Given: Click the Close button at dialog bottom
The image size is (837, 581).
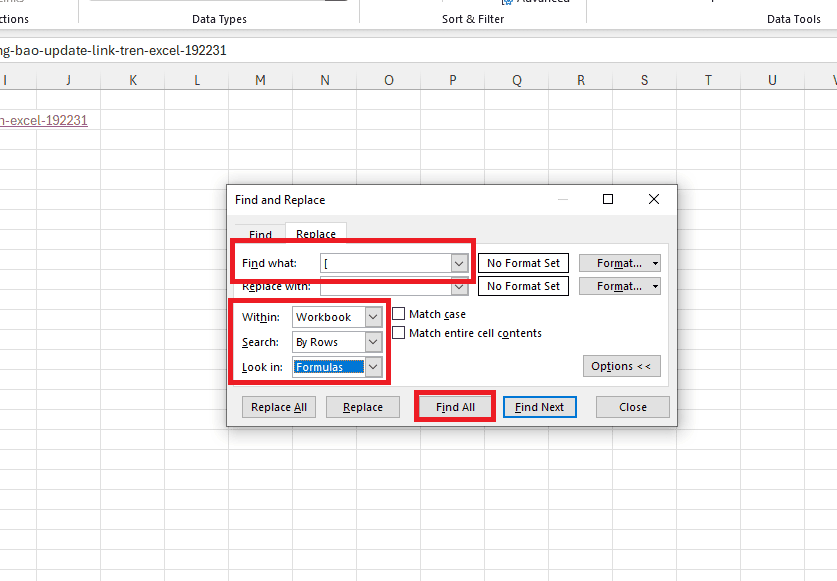Looking at the screenshot, I should 633,407.
